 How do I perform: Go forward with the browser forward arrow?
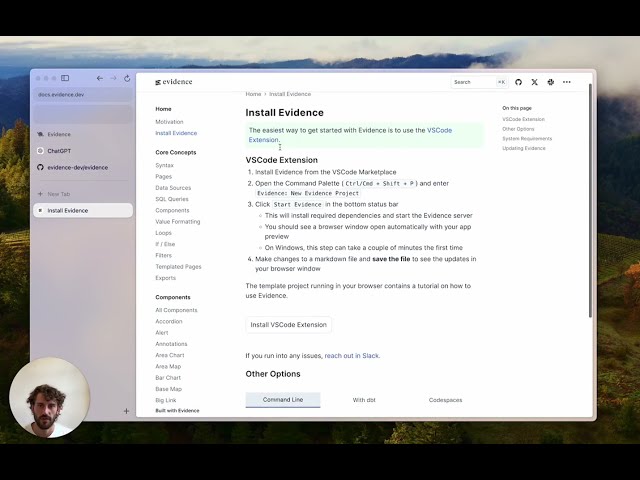pyautogui.click(x=113, y=78)
